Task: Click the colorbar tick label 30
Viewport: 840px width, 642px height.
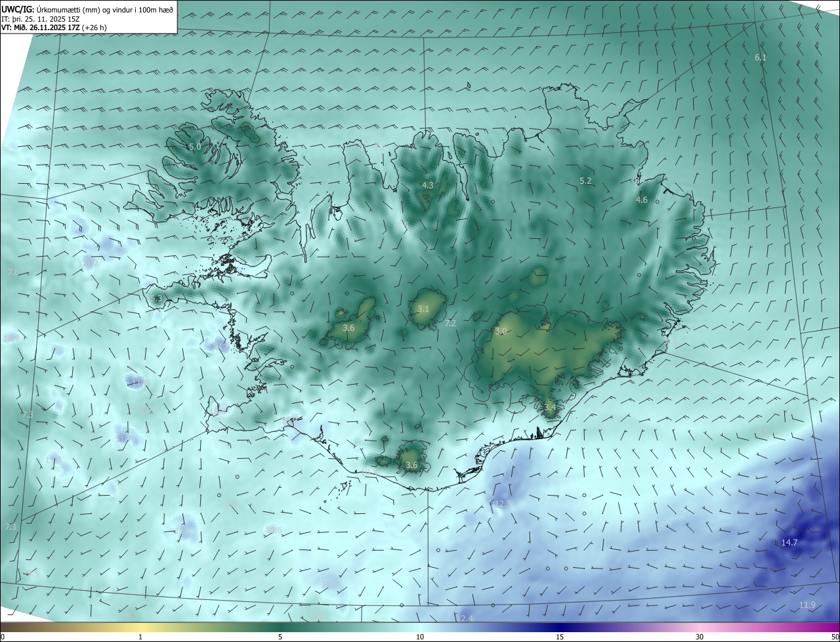Action: click(x=700, y=637)
